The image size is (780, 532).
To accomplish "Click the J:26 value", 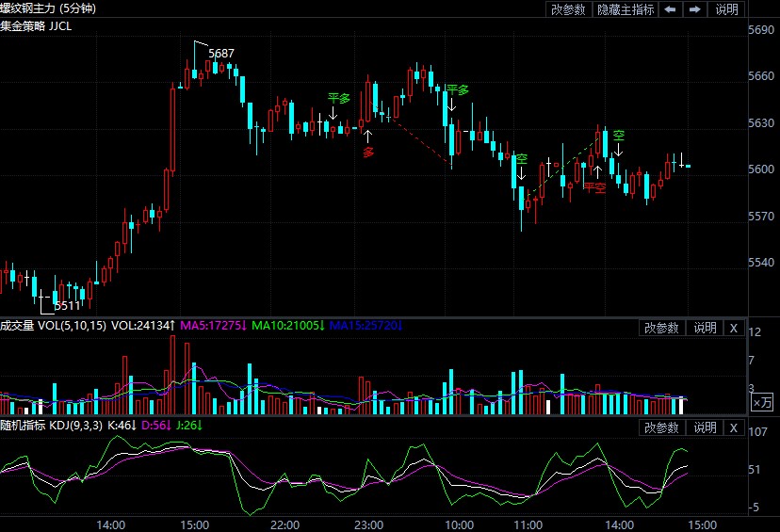I will coord(189,426).
